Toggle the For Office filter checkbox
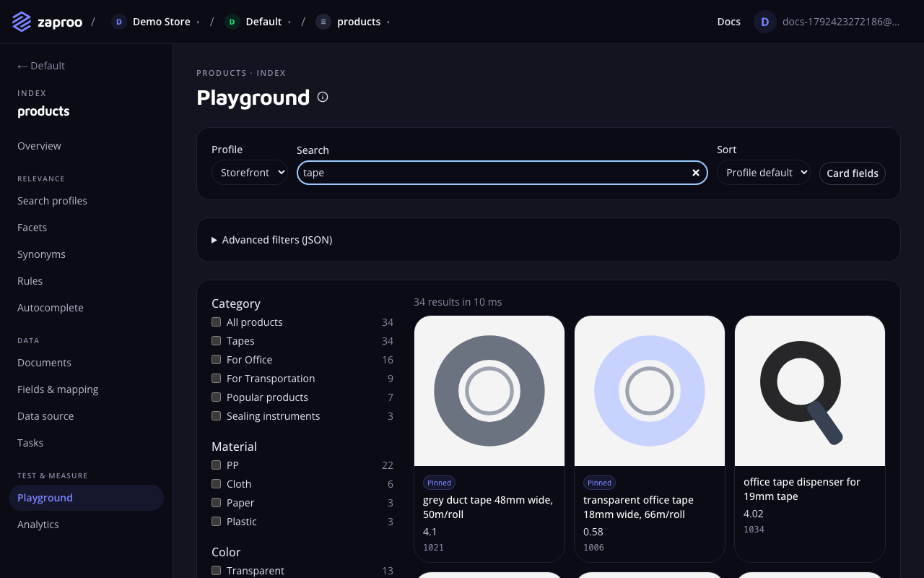924x578 pixels. [216, 360]
